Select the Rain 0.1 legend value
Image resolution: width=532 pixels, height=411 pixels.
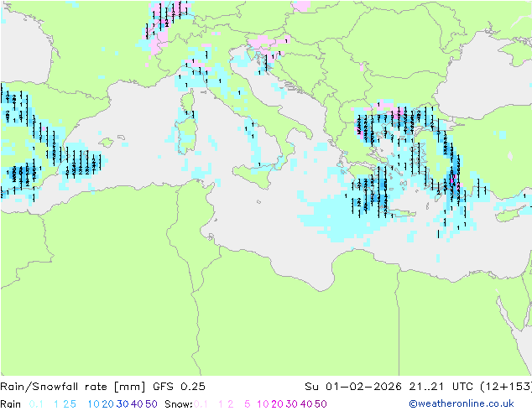pos(36,404)
